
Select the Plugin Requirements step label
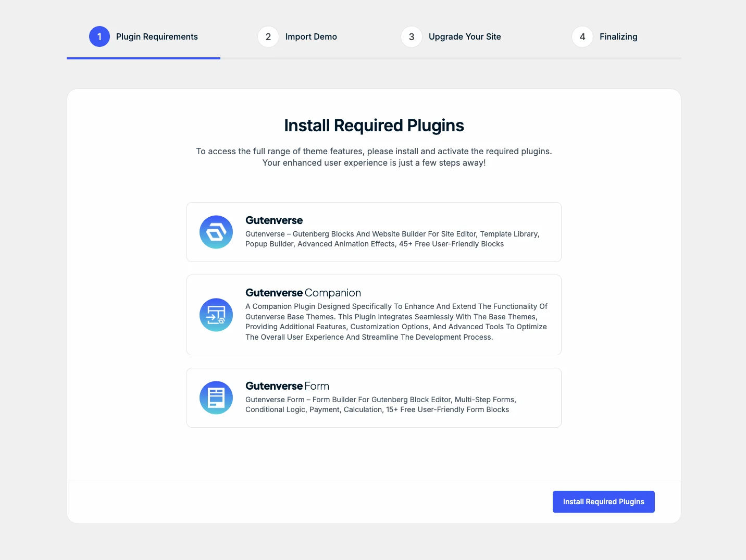point(157,36)
